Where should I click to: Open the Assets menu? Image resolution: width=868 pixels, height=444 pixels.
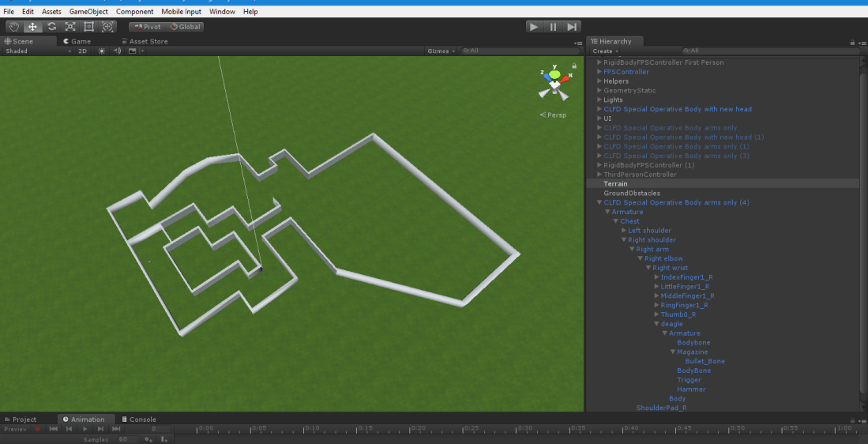point(51,12)
